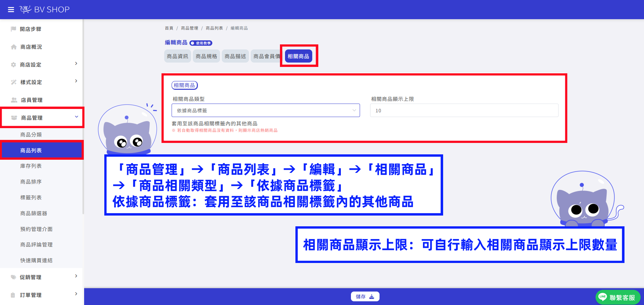This screenshot has width=644, height=305.
Task: Click the gear icon beside 商店設定
Action: click(x=13, y=65)
